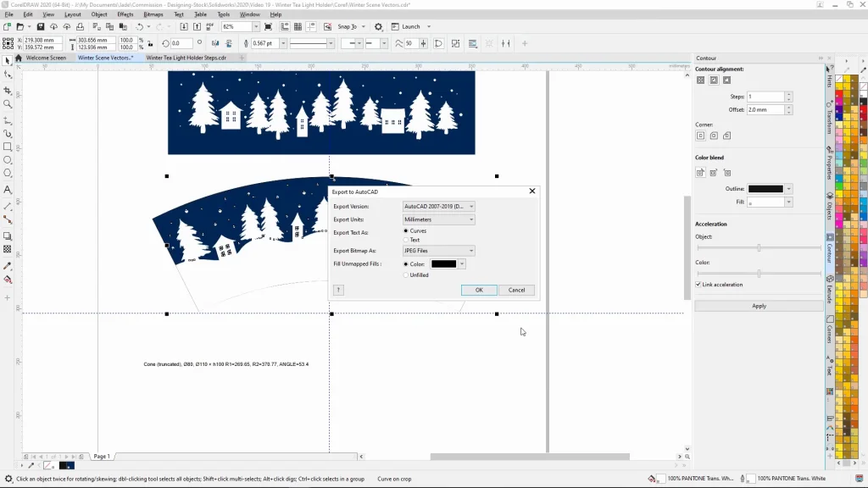Expand the Export Units dropdown
The image size is (868, 488).
click(x=438, y=220)
